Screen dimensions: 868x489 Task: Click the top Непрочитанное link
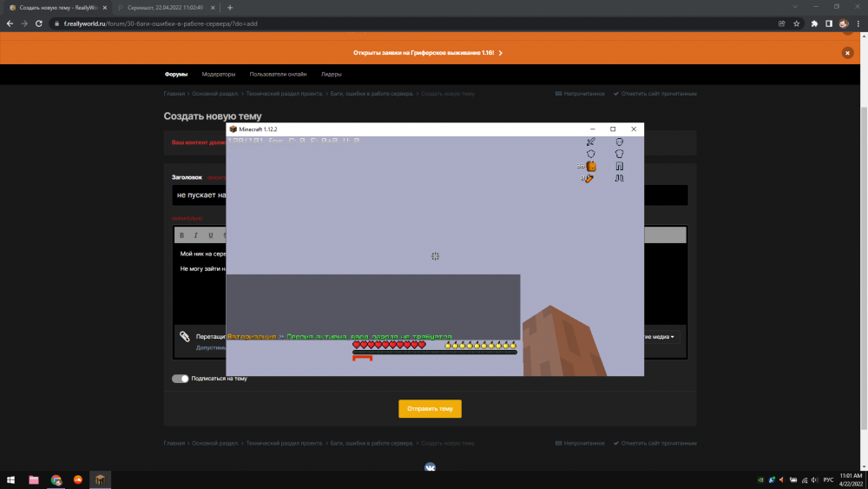point(580,94)
